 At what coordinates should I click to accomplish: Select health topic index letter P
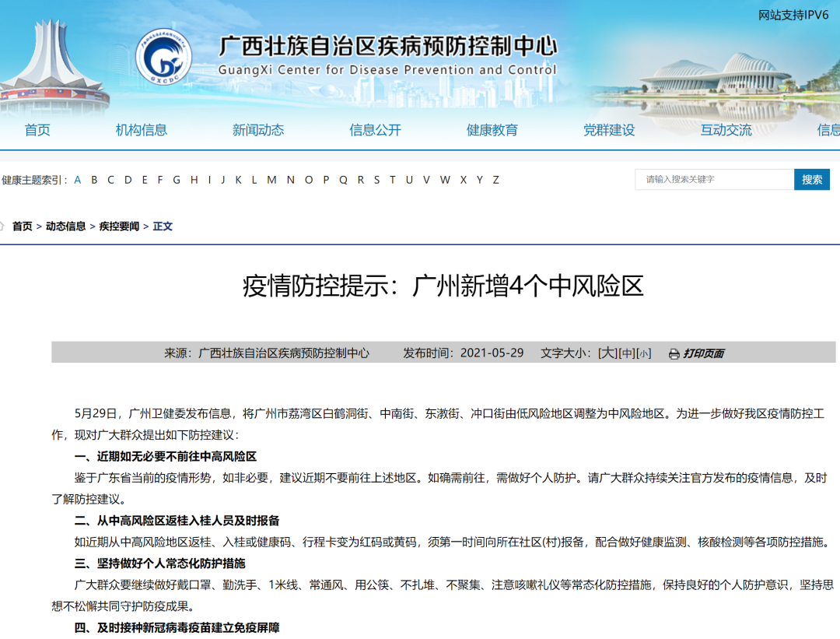326,180
